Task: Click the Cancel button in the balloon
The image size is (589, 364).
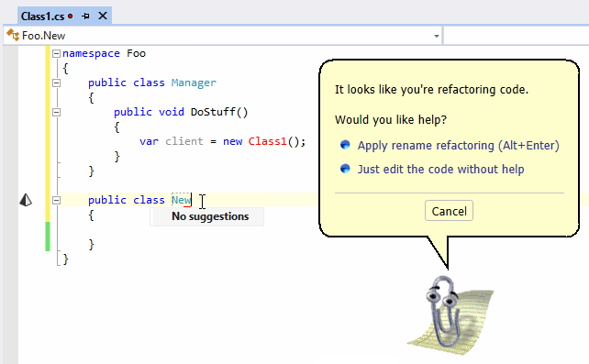Action: (449, 211)
